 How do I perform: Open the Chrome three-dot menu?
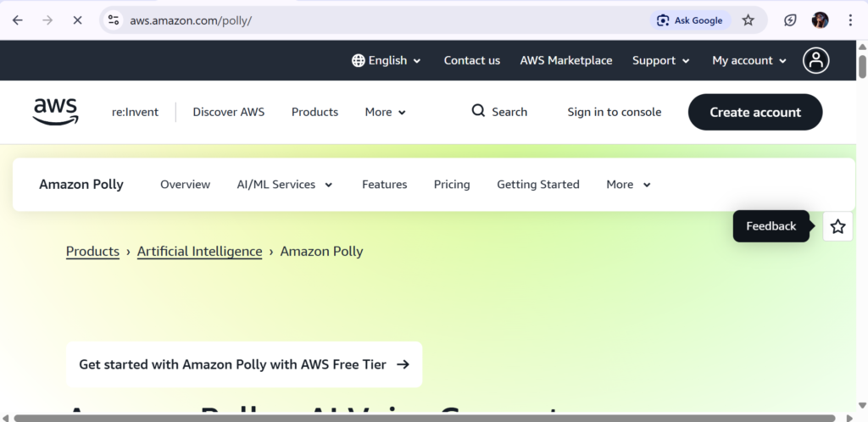point(849,20)
